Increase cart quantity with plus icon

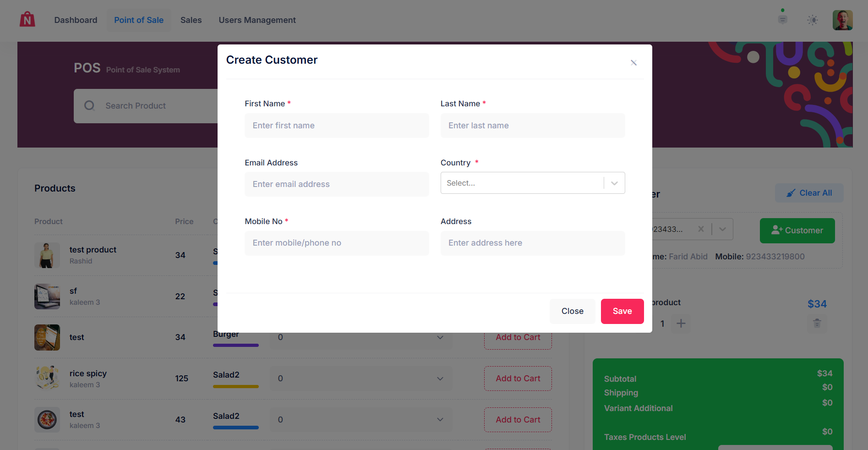pyautogui.click(x=681, y=324)
